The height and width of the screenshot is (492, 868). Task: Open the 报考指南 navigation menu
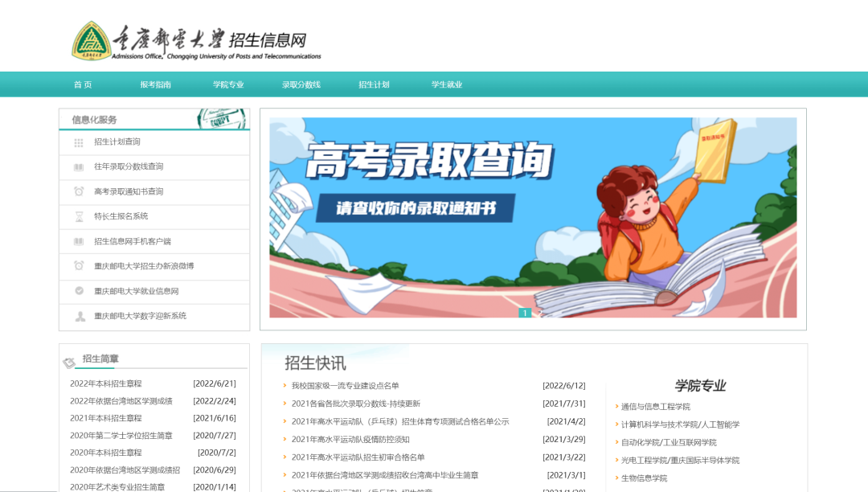pos(154,84)
